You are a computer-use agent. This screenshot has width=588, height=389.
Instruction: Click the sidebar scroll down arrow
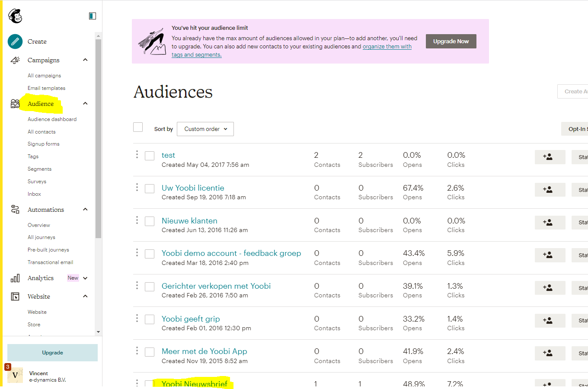(99, 332)
